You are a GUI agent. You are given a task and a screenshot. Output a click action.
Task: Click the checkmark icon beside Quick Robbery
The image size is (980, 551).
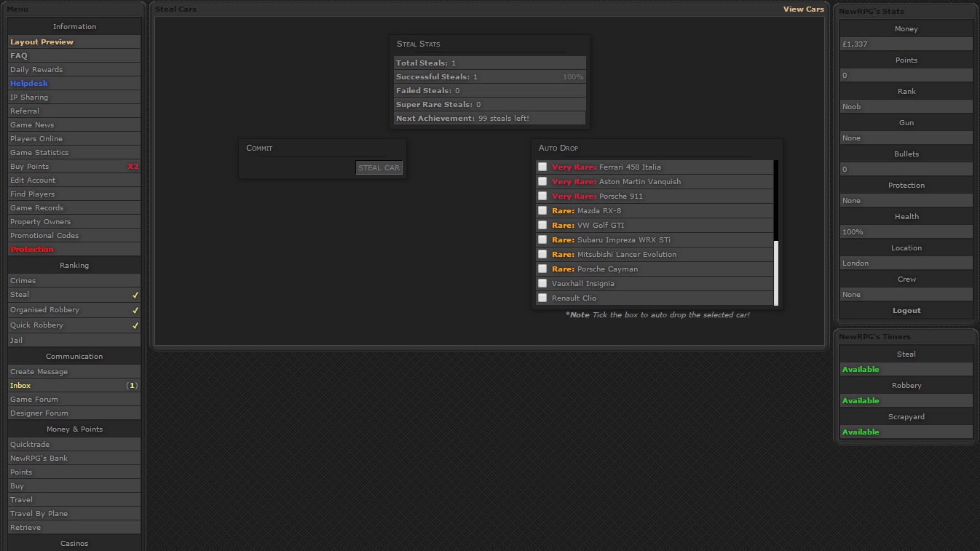click(135, 325)
